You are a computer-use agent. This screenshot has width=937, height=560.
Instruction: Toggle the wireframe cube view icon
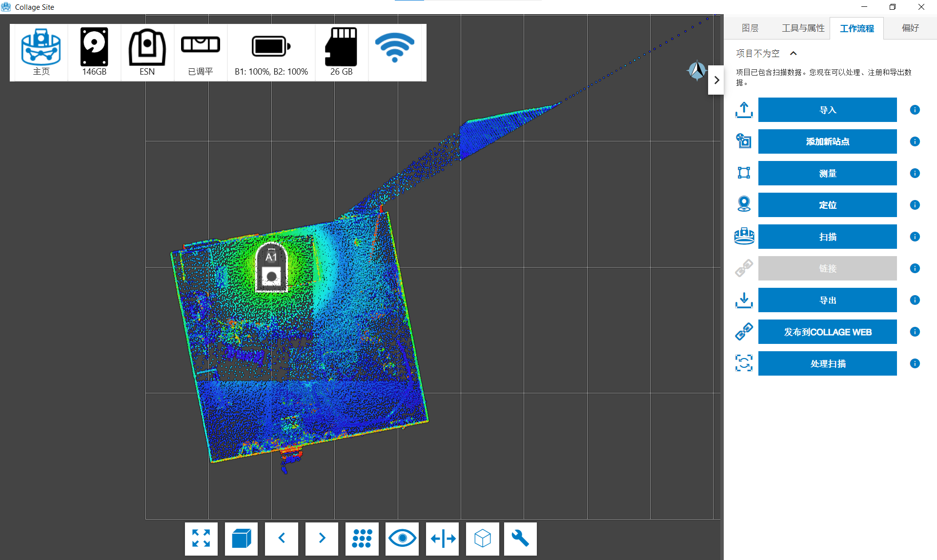482,539
